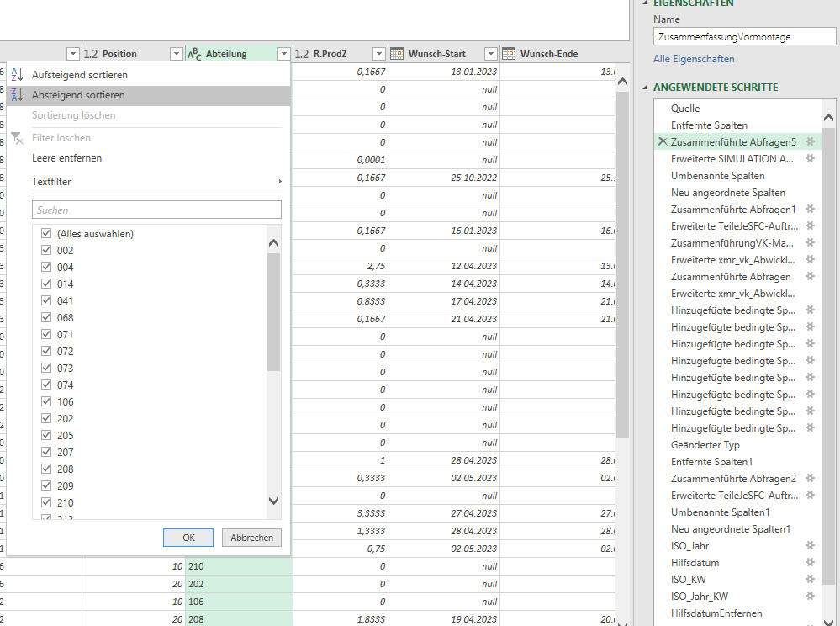
Task: Uncheck the 004 filter value
Action: coord(46,267)
